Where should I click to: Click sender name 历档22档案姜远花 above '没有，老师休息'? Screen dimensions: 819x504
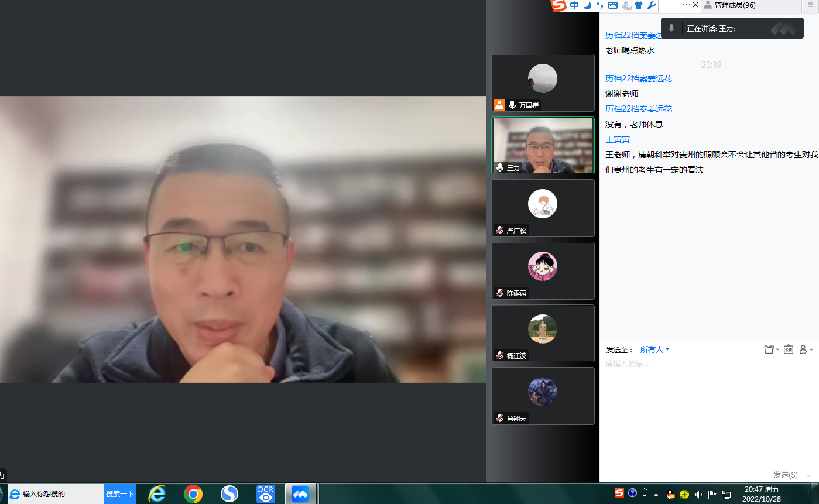[x=638, y=109]
